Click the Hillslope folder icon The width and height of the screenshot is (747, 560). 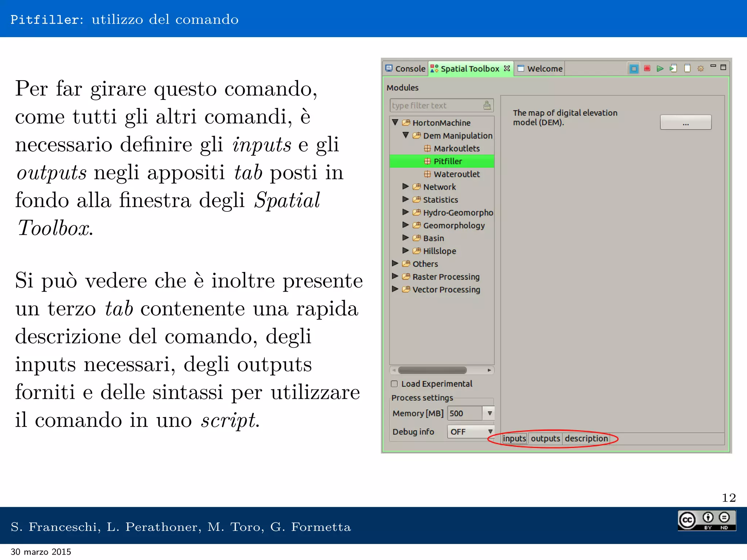click(x=417, y=251)
